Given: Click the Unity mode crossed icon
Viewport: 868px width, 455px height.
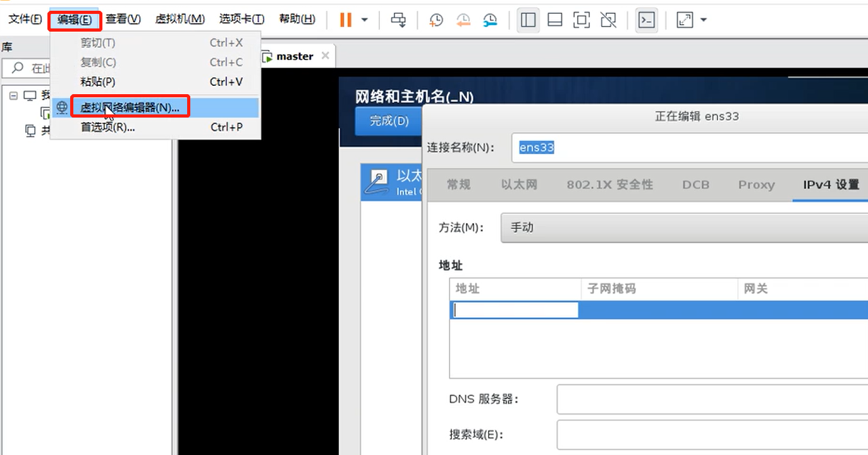Looking at the screenshot, I should tap(608, 20).
